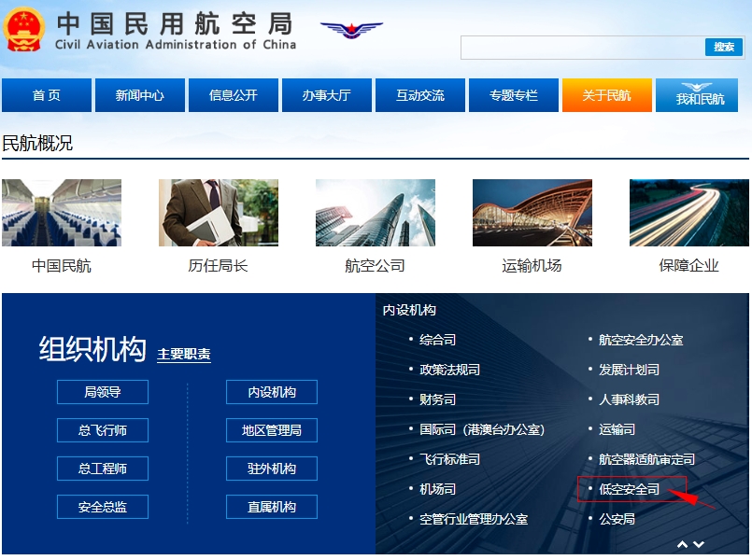Click the 局领导 button
Image resolution: width=752 pixels, height=560 pixels.
[x=103, y=392]
